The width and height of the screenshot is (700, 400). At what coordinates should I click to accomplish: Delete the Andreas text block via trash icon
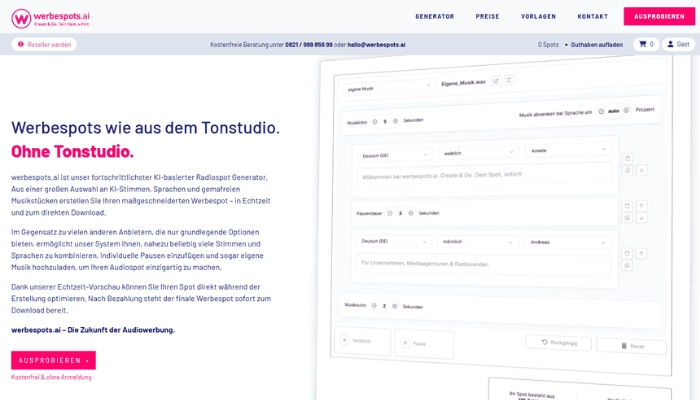point(627,253)
